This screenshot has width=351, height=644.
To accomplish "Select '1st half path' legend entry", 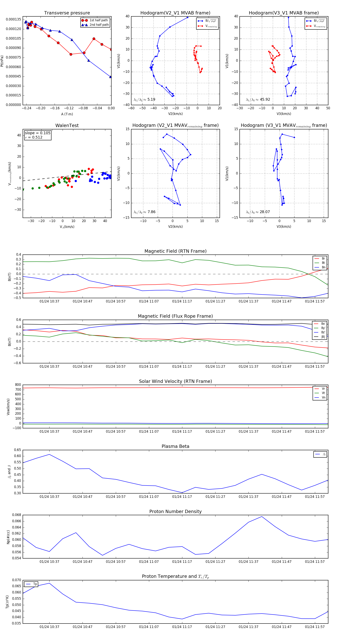I will click(95, 20).
